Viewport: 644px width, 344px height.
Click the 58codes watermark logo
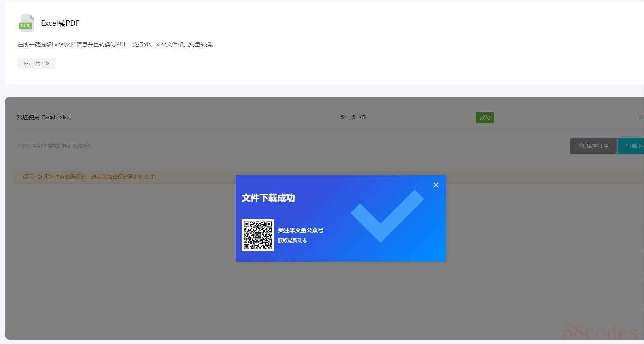tap(600, 332)
